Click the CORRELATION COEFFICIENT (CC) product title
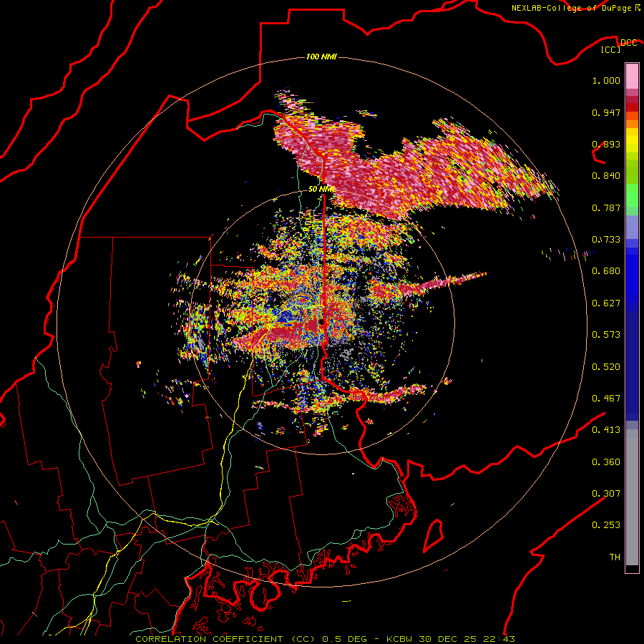The image size is (644, 644). (225, 639)
